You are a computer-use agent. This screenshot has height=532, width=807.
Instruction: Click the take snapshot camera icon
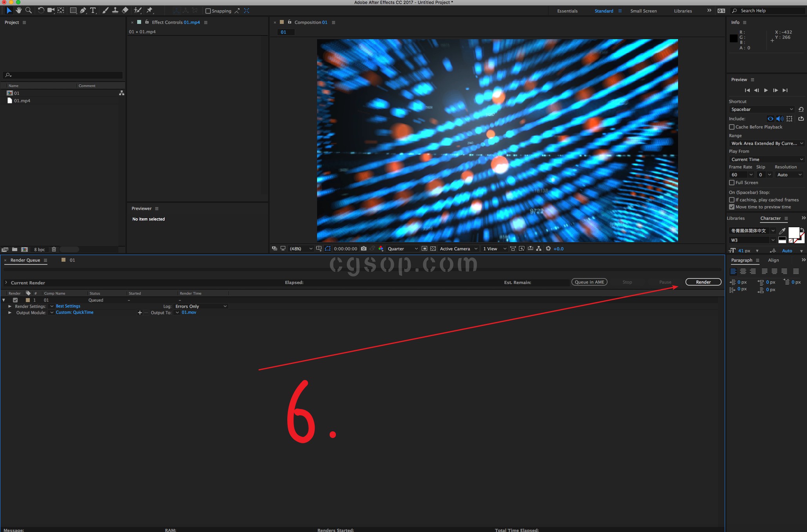tap(364, 249)
